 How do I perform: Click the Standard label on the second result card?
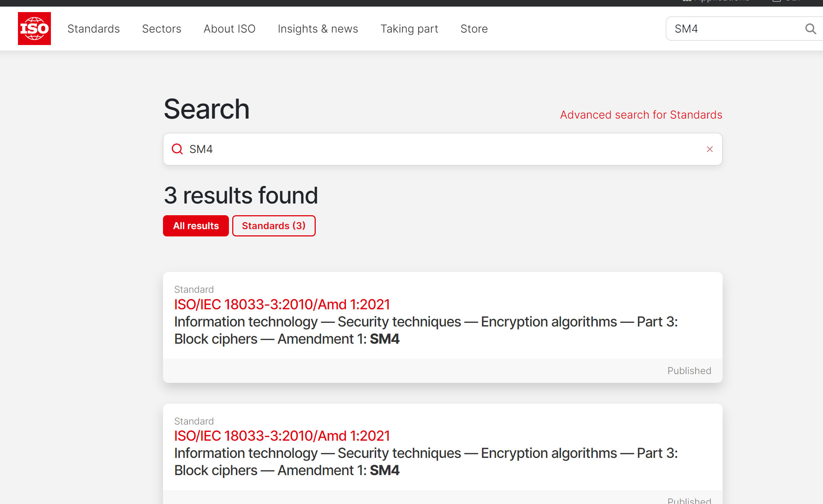coord(194,421)
